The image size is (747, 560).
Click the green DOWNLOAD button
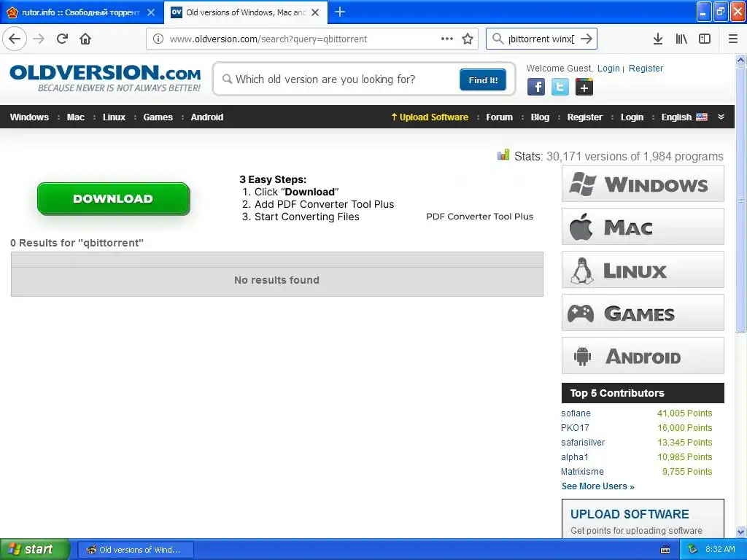(113, 198)
